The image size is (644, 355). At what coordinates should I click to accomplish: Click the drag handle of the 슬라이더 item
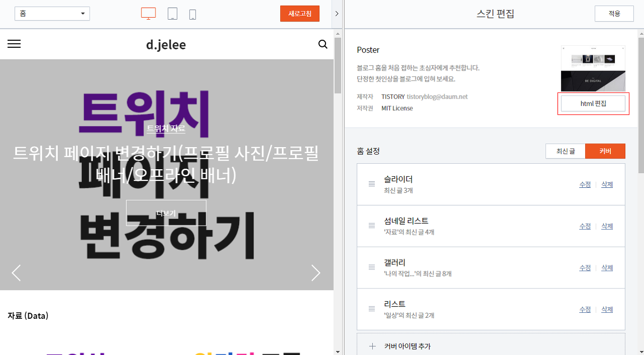click(372, 184)
